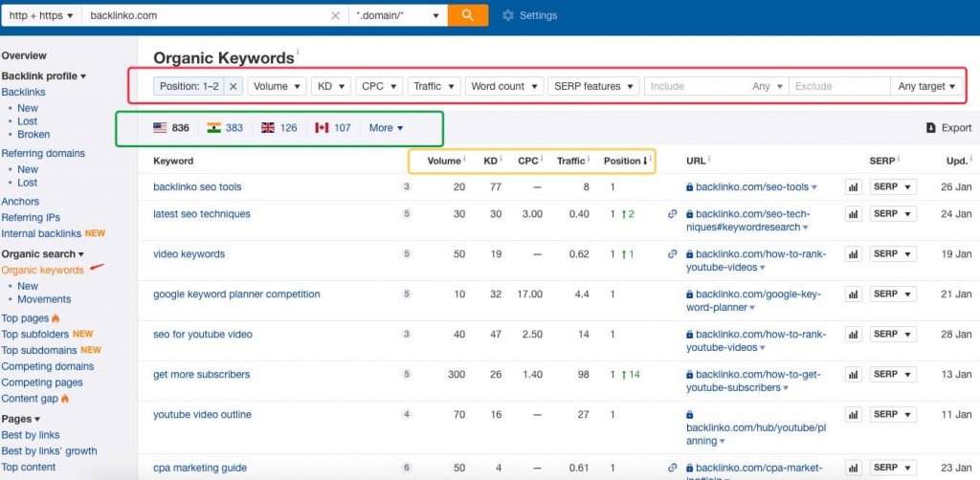Open Competing domains in the sidebar
The height and width of the screenshot is (480, 980).
(x=48, y=366)
